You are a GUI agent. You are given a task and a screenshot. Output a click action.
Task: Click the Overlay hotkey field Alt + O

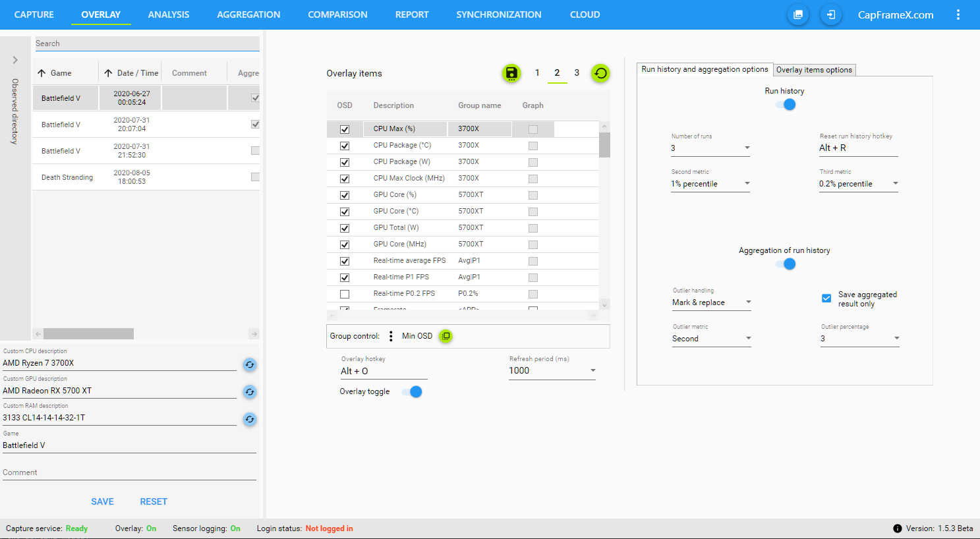pyautogui.click(x=384, y=371)
